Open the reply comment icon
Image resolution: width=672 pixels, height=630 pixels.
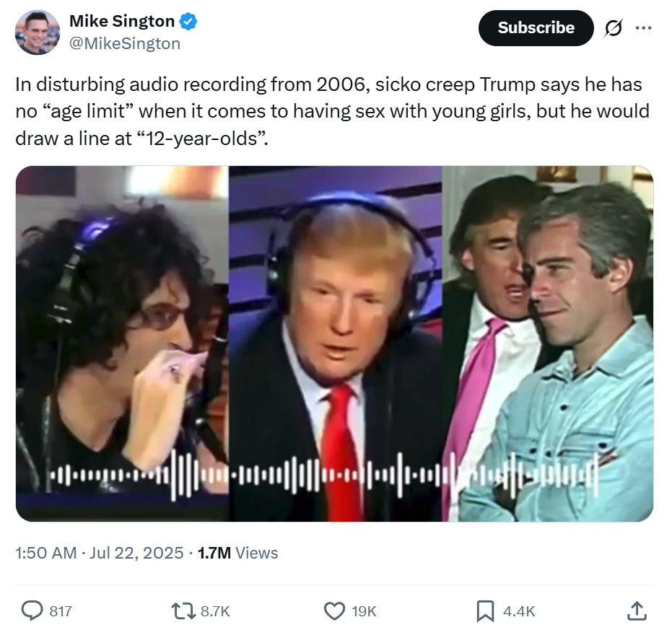pyautogui.click(x=32, y=611)
